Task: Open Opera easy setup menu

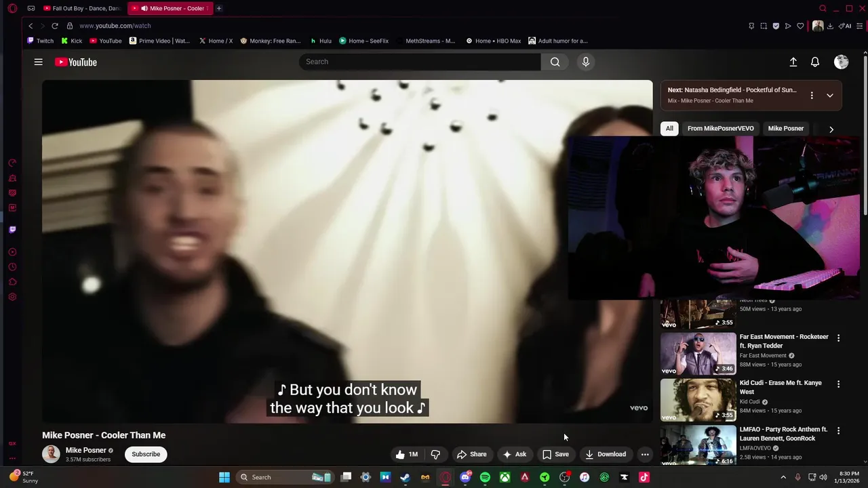Action: tap(859, 26)
